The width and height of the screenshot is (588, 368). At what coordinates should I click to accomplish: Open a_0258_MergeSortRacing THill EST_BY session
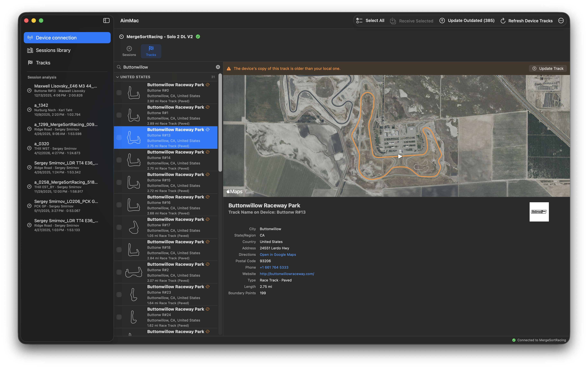(x=67, y=187)
